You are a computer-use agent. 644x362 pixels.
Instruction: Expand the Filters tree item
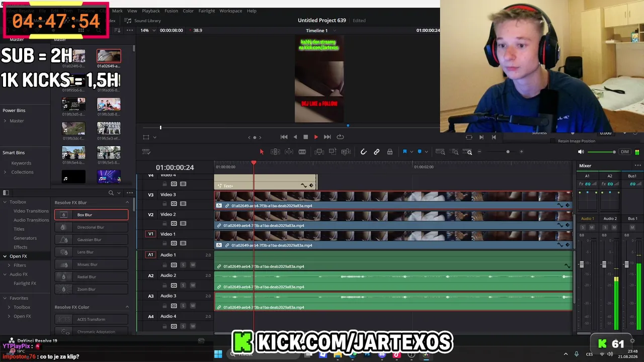9,265
